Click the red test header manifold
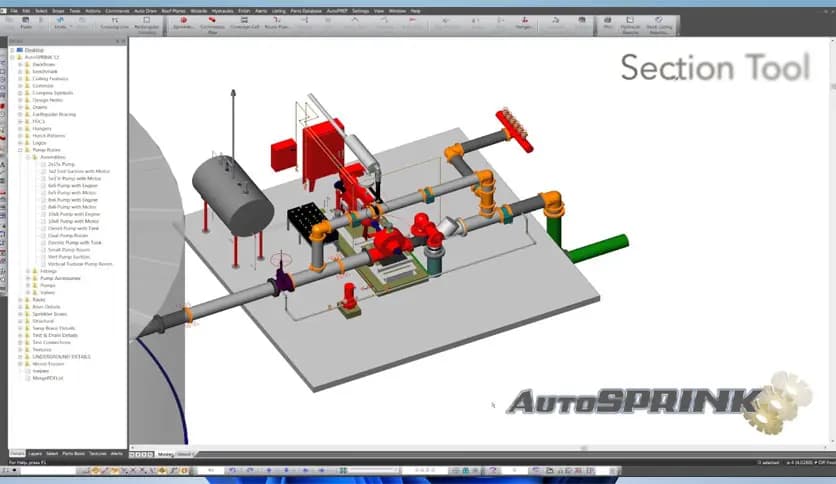This screenshot has width=836, height=484. click(x=514, y=130)
